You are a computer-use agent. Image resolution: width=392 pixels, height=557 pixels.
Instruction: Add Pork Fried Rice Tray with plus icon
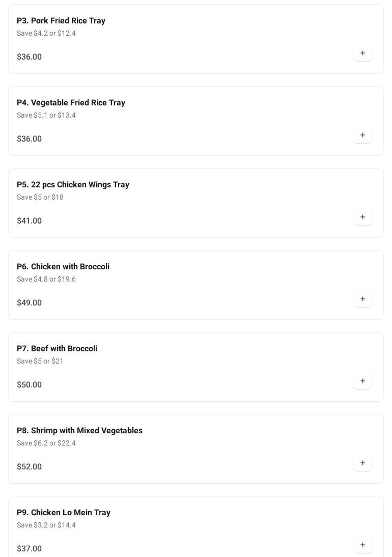tap(362, 53)
